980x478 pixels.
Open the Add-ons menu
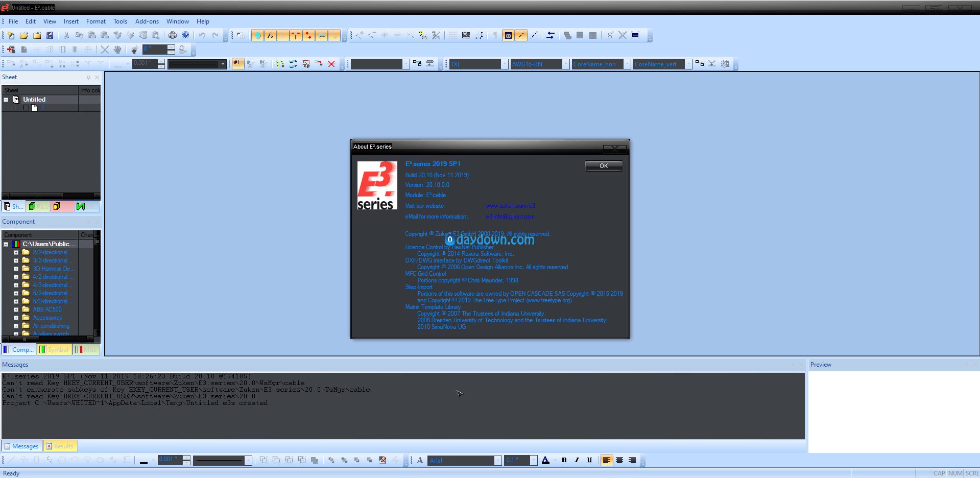147,21
